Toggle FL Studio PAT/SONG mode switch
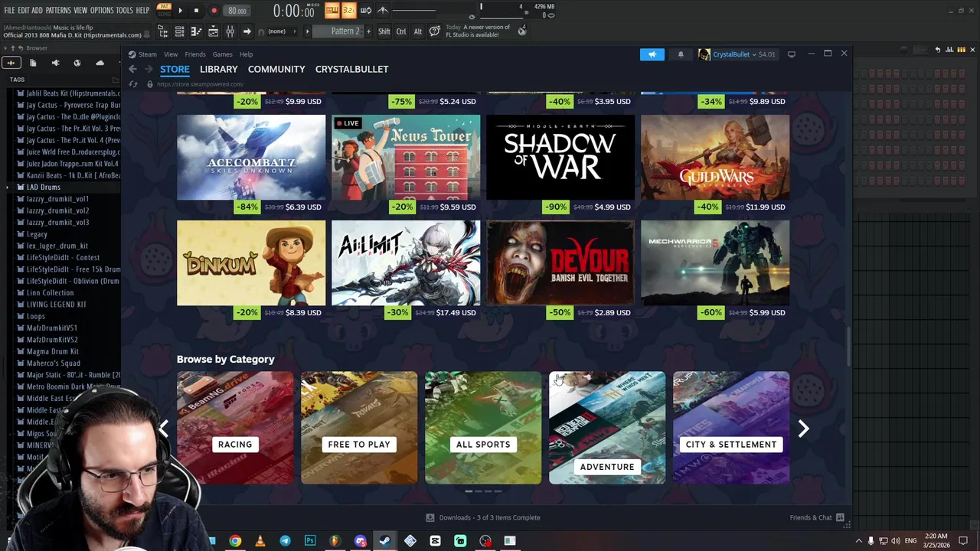Viewport: 980px width, 551px height. tap(164, 10)
